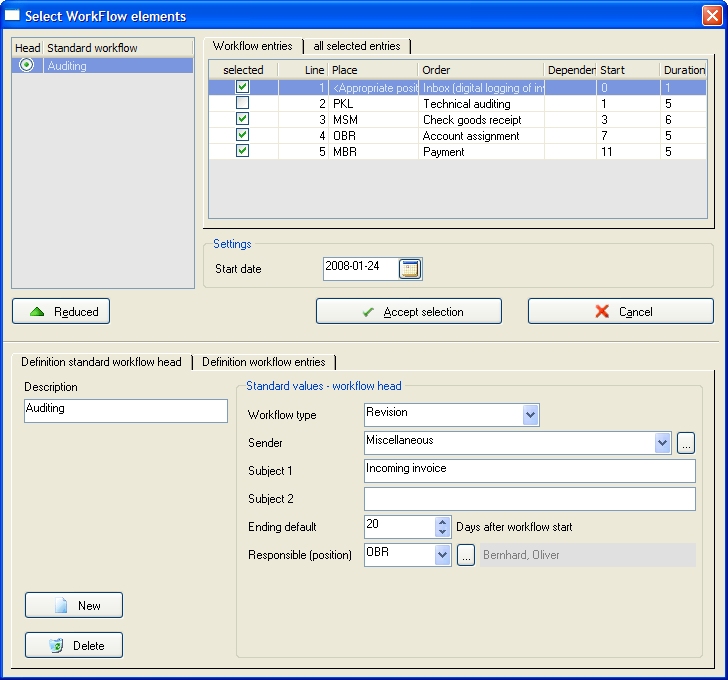Increase the Ending default days value
Screen dimensions: 728x680
pos(442,522)
